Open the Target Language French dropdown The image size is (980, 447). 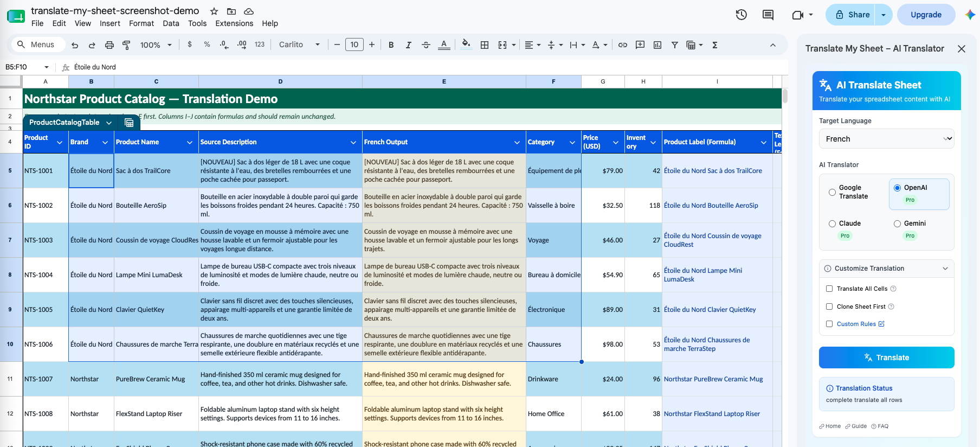(886, 139)
